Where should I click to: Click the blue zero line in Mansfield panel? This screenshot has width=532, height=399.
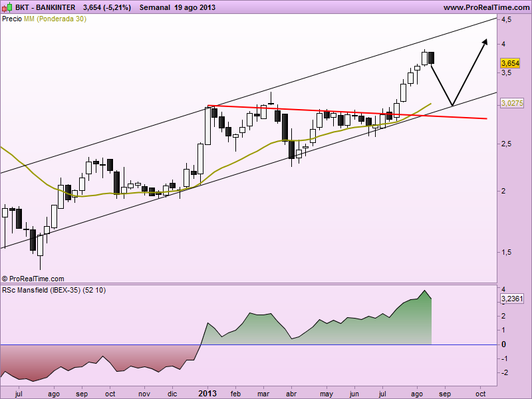(248, 344)
